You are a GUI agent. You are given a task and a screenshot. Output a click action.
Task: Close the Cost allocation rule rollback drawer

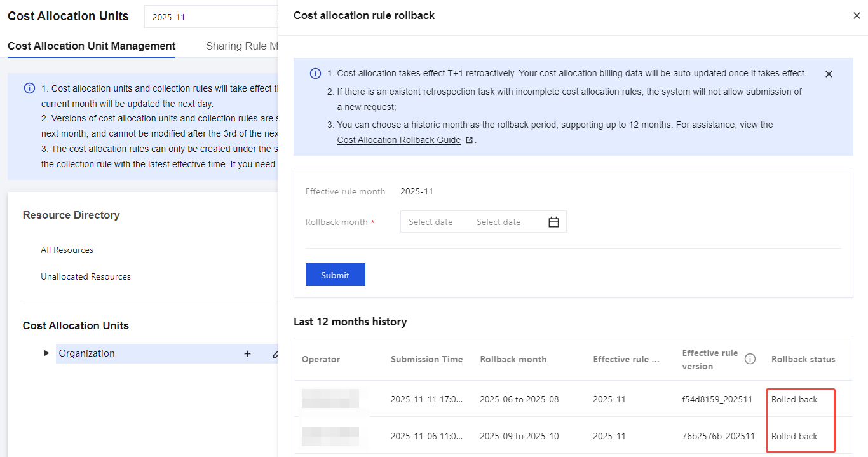pos(856,16)
